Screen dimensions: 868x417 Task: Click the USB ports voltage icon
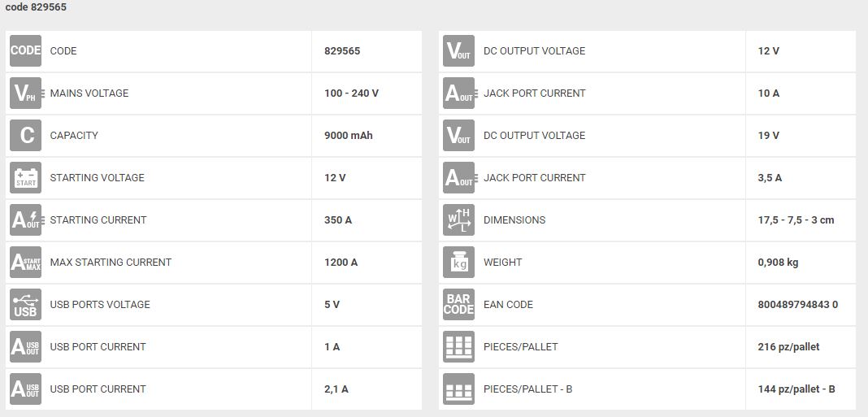click(x=25, y=305)
